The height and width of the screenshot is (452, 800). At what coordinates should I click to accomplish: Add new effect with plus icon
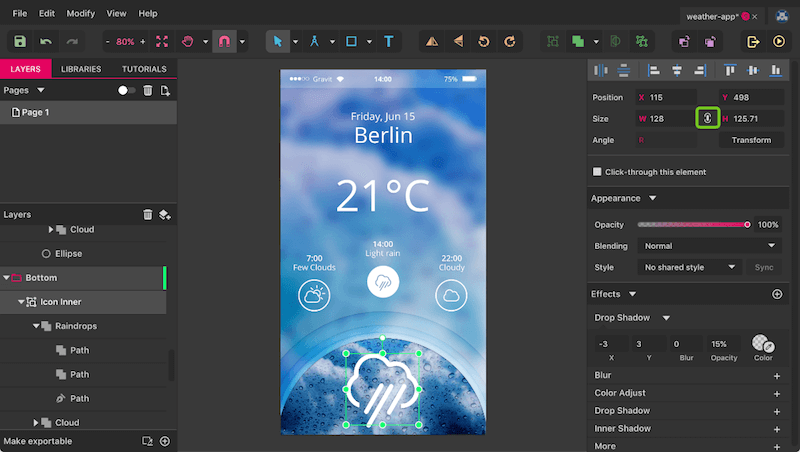point(777,294)
